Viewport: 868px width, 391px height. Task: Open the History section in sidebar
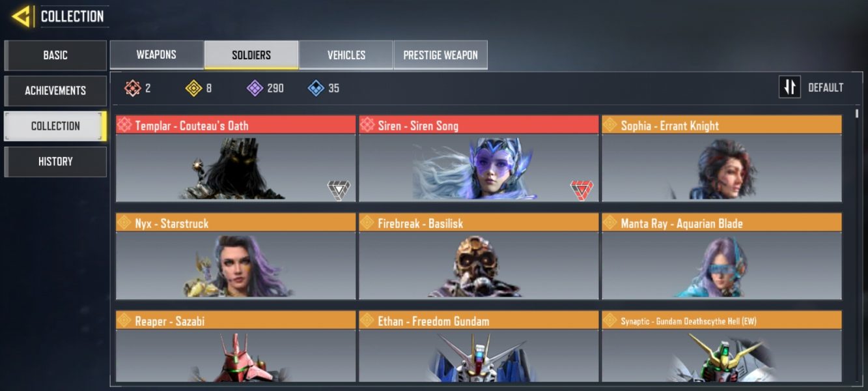pos(55,162)
